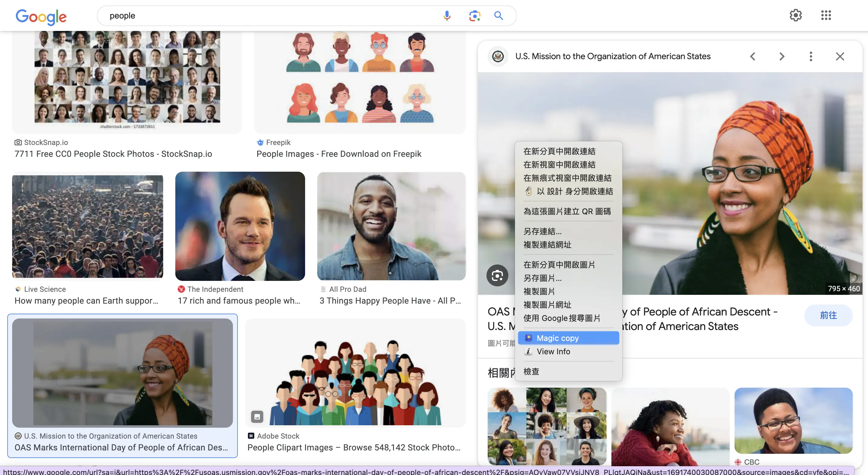The height and width of the screenshot is (475, 868).
Task: Click image badge icon on Adobe Stock thumbnail
Action: [257, 417]
